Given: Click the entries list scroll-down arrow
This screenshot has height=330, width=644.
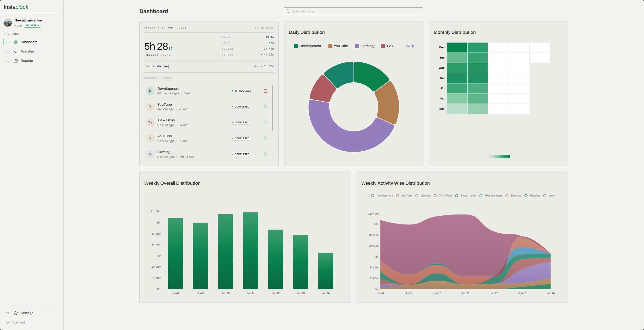Looking at the screenshot, I should pos(273,160).
